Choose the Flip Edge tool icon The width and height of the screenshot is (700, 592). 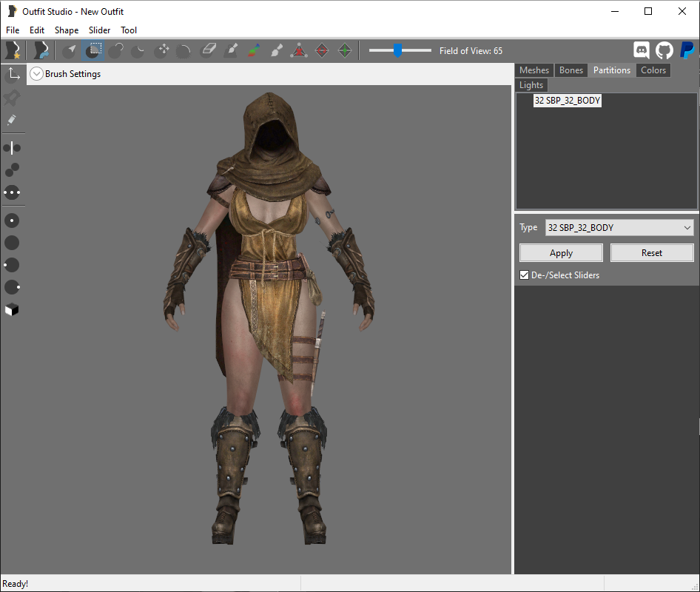pos(322,50)
